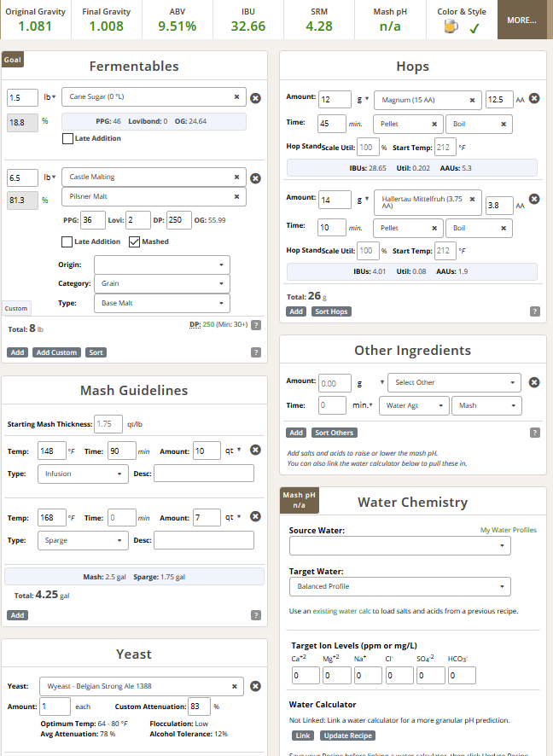
Task: Uncheck Mashed for Pilsner Malt
Action: click(x=135, y=242)
